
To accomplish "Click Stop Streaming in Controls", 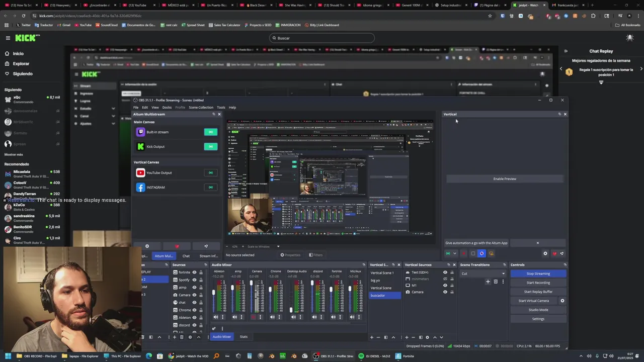I will 538,274.
